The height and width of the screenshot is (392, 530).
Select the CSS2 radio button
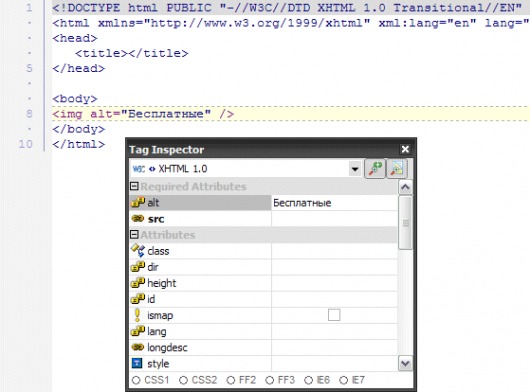pos(183,381)
